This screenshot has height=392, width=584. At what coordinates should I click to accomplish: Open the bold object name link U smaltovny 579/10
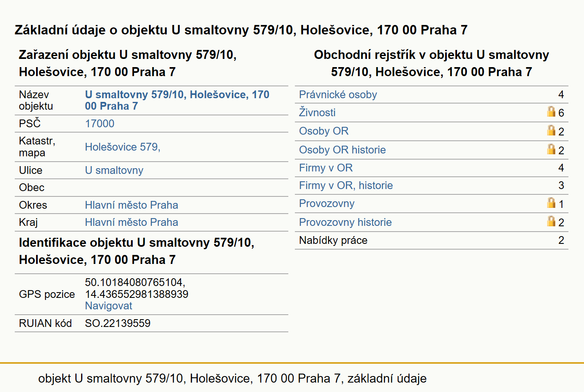point(177,100)
